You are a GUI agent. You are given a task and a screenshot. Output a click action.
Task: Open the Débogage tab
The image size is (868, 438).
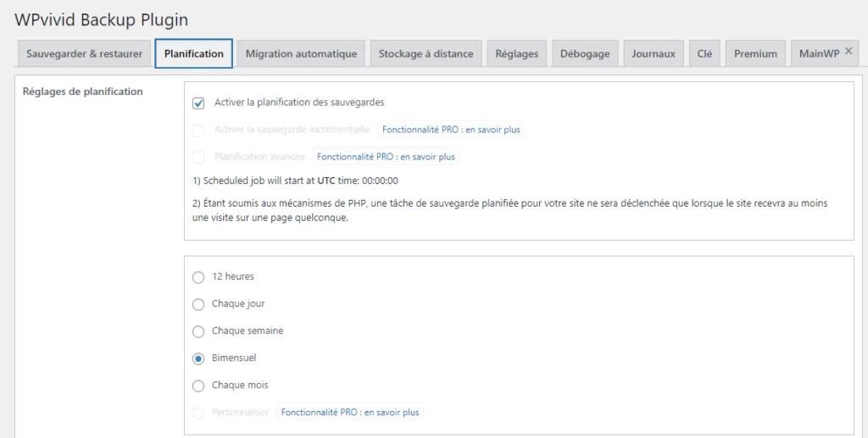tap(585, 53)
